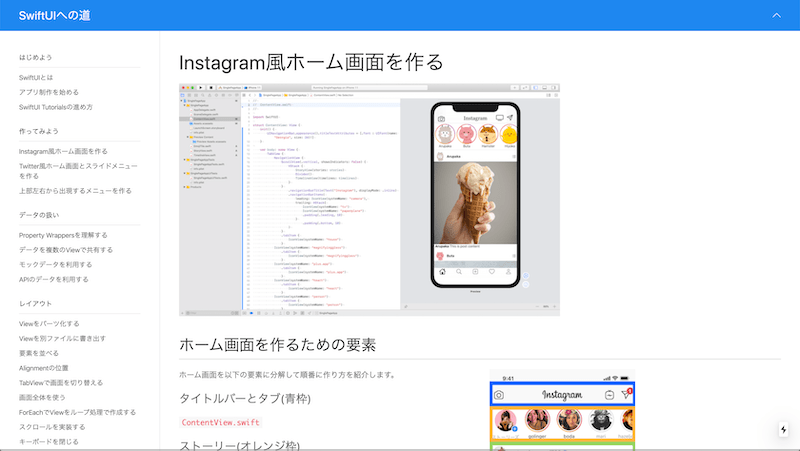Screen dimensions: 800x451
Task: Click camera icon in the Instagram diagram
Action: (x=499, y=395)
